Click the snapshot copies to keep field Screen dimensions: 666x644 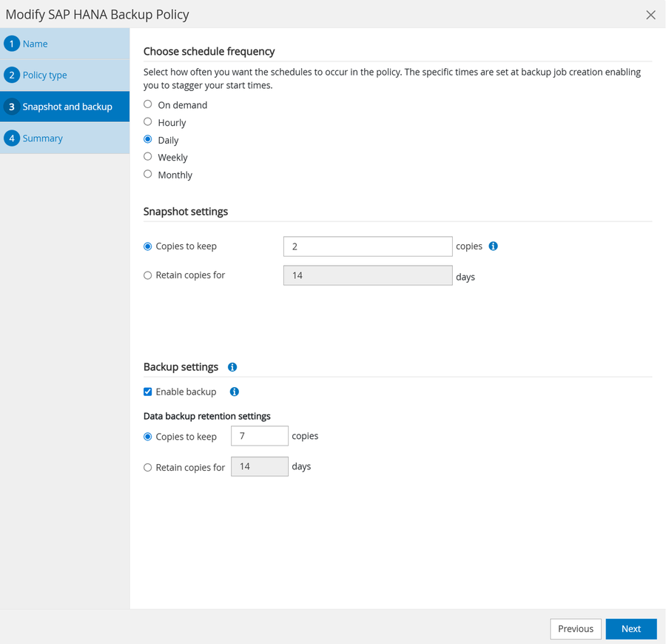click(x=367, y=246)
